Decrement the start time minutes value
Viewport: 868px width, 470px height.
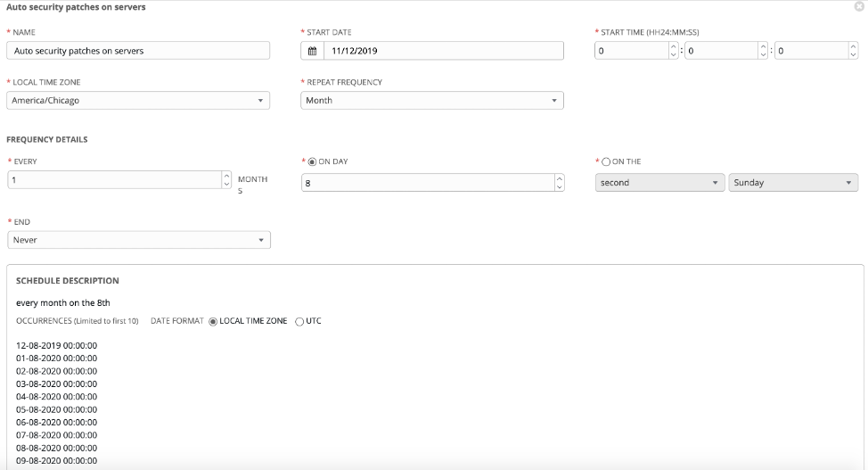coord(763,54)
